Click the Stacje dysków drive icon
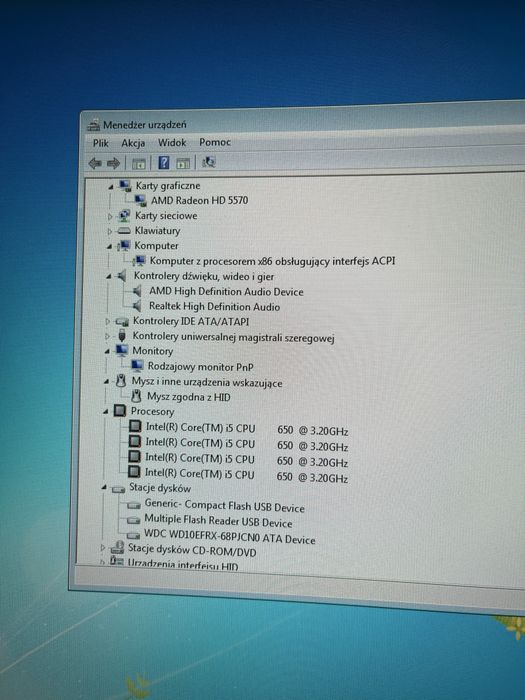Screen dimensions: 525x700 pos(118,489)
